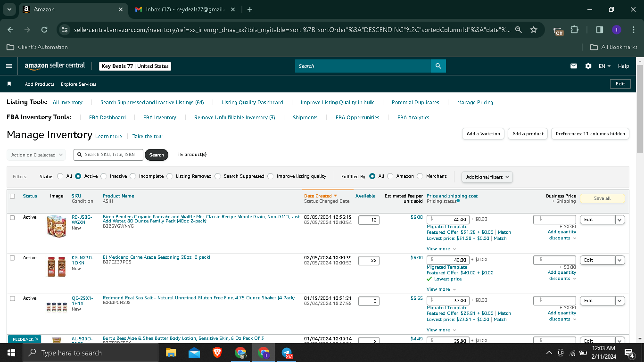Open the settings gear icon
The width and height of the screenshot is (644, 362).
coord(588,66)
